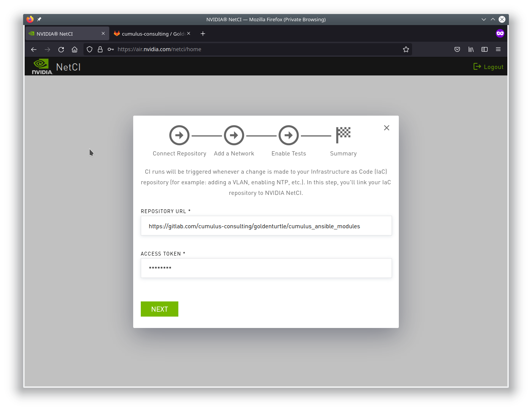This screenshot has width=532, height=411.
Task: Click the NVIDIA logo in header
Action: pos(42,67)
